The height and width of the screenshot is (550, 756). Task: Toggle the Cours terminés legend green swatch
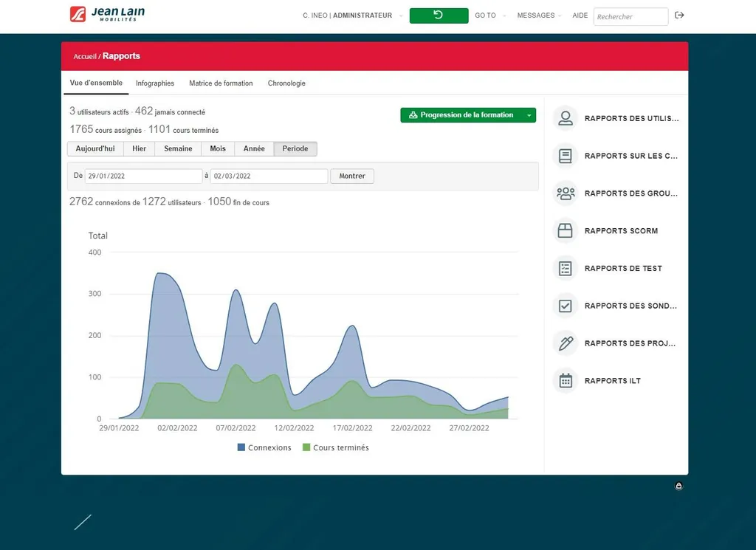click(x=306, y=447)
